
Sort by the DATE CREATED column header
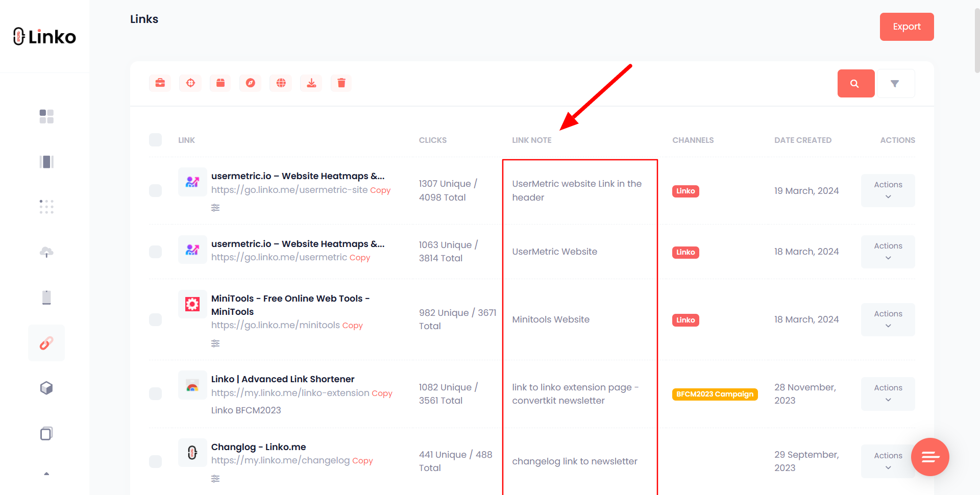[x=803, y=140]
